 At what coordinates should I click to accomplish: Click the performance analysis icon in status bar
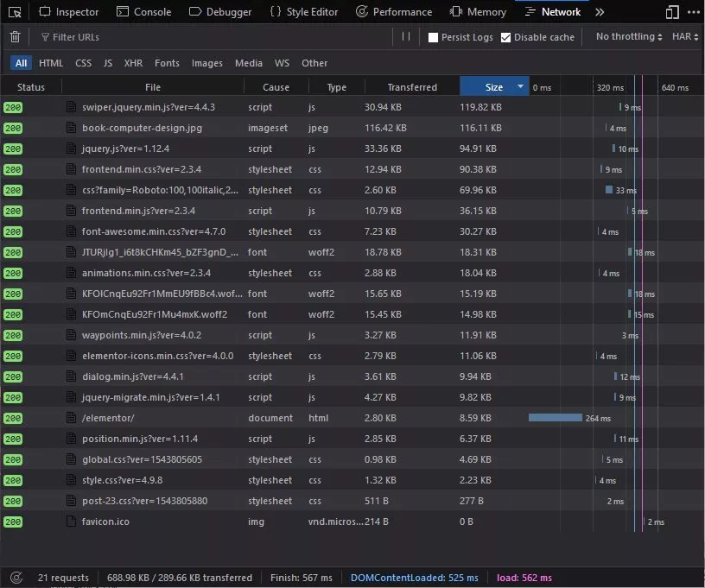(x=15, y=578)
